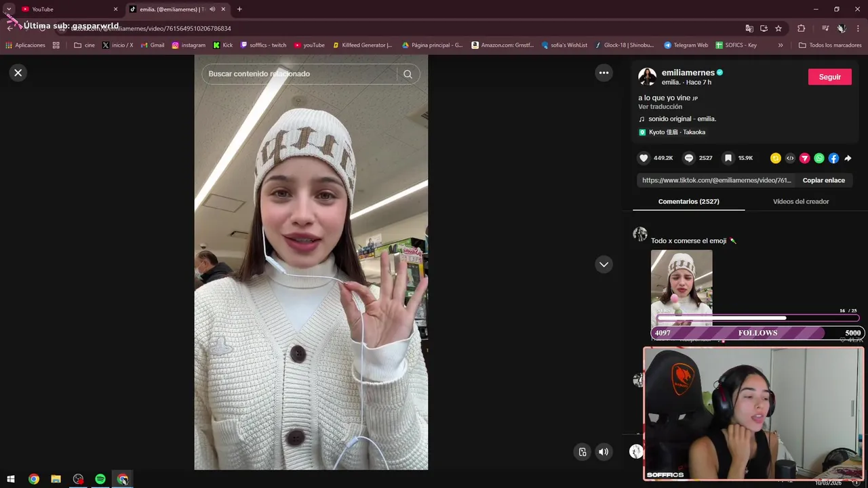The width and height of the screenshot is (868, 488).
Task: Open the Amazon.com bookmark
Action: coord(502,45)
